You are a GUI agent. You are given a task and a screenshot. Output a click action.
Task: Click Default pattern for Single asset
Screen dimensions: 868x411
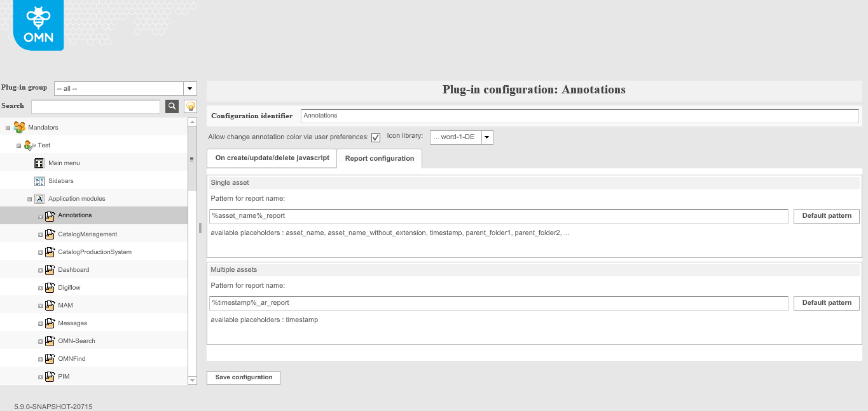[826, 216]
